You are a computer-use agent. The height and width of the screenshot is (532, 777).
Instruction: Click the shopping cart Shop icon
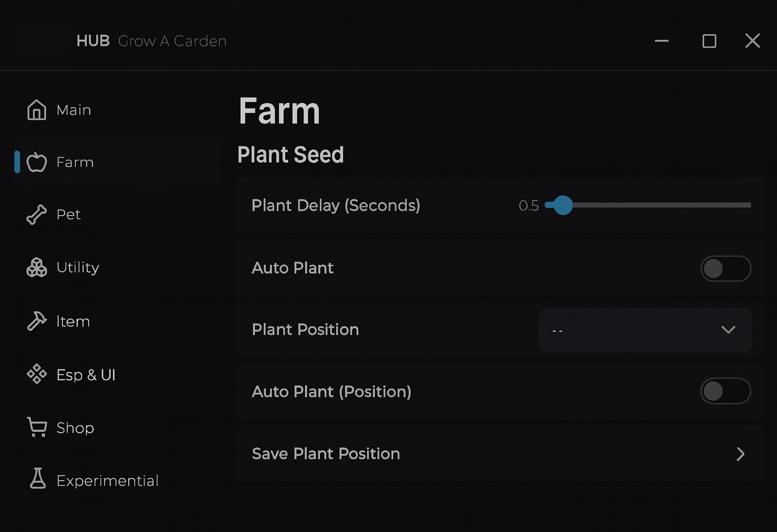[36, 427]
